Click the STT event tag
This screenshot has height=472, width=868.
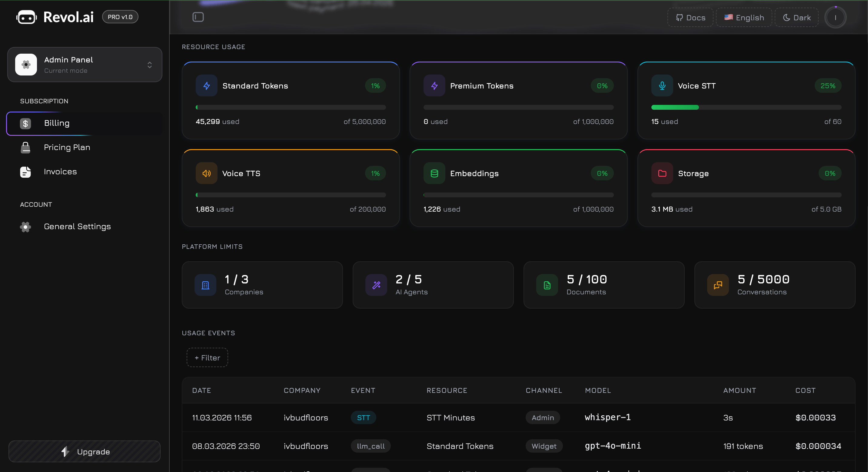point(363,418)
